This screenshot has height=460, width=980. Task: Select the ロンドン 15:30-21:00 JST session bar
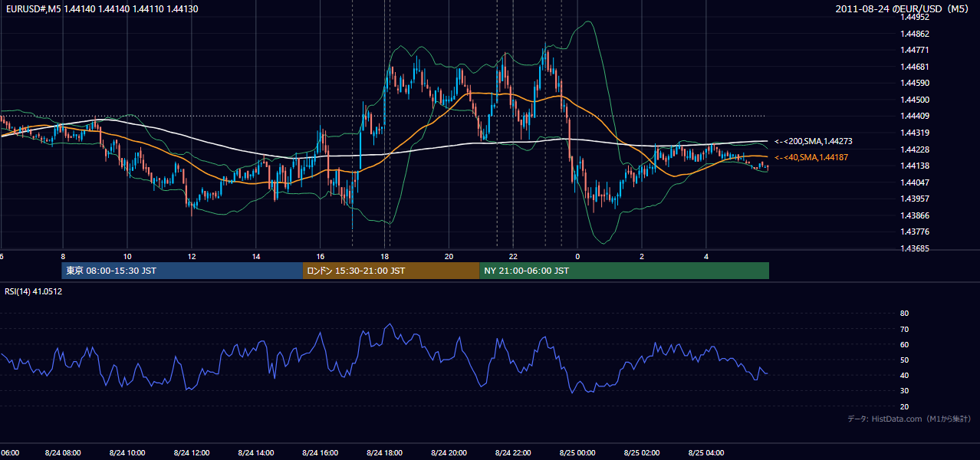point(391,271)
